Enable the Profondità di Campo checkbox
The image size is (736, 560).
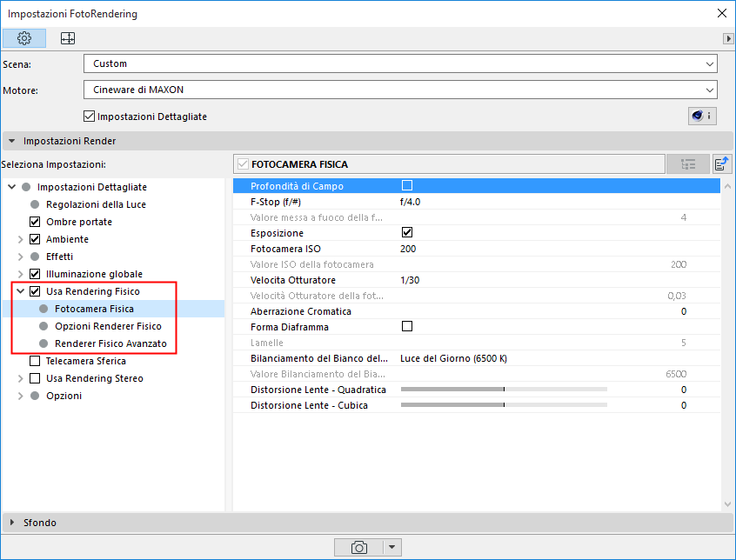tap(407, 186)
